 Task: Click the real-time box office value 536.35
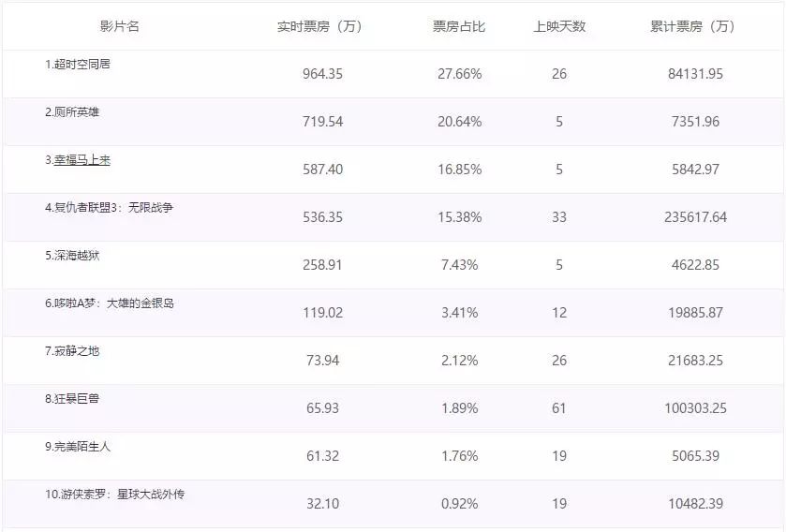coord(323,217)
